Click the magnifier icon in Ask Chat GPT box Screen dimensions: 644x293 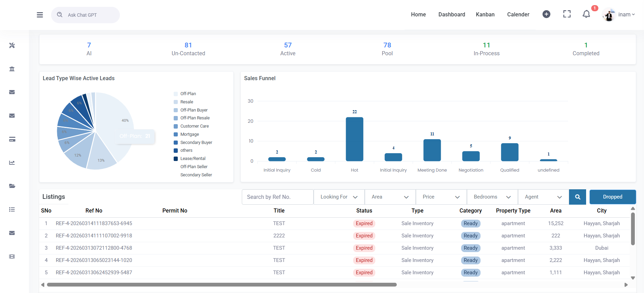tap(60, 15)
